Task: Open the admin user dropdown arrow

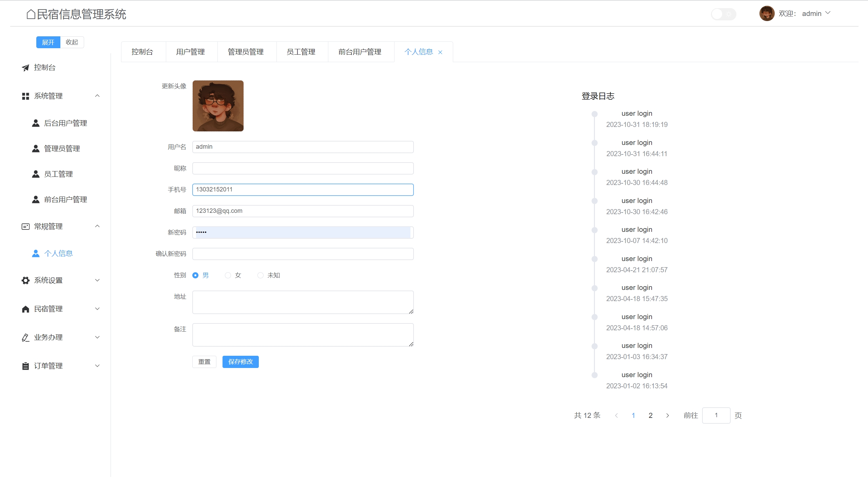Action: pyautogui.click(x=828, y=13)
